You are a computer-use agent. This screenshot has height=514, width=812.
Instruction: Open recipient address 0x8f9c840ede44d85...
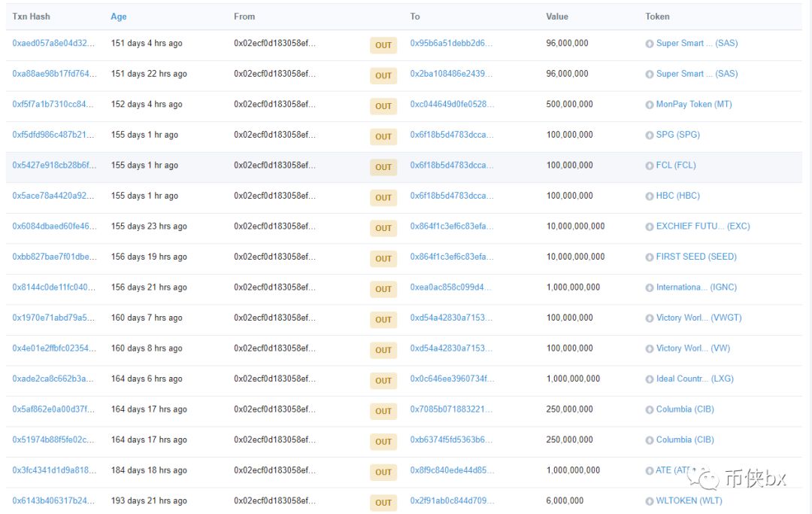tap(452, 471)
